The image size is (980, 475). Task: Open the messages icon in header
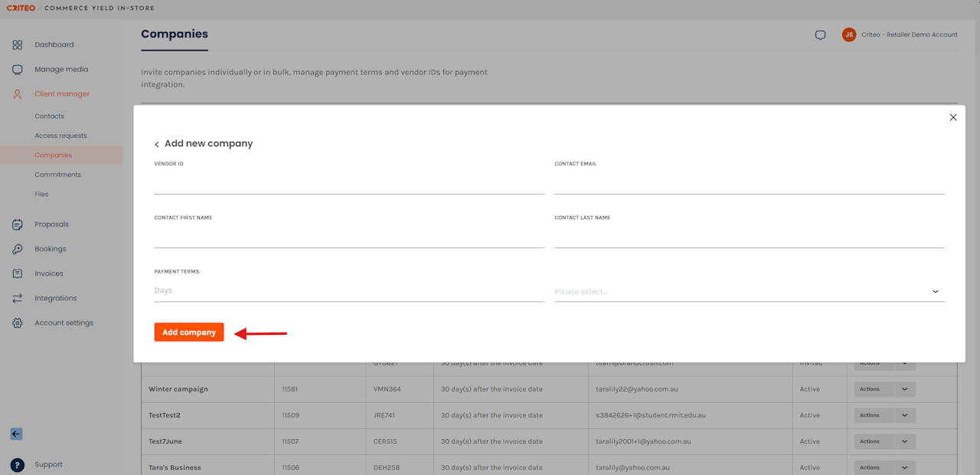(820, 35)
